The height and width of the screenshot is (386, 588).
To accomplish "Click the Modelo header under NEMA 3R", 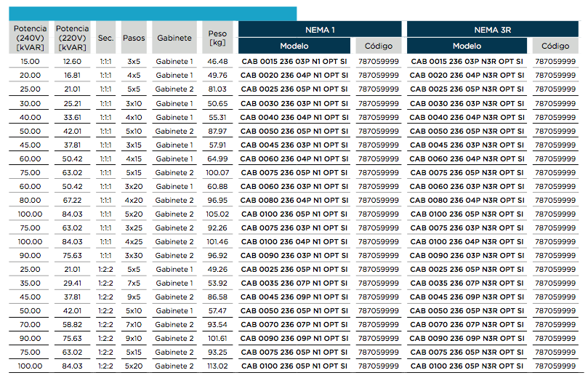I will (x=467, y=46).
